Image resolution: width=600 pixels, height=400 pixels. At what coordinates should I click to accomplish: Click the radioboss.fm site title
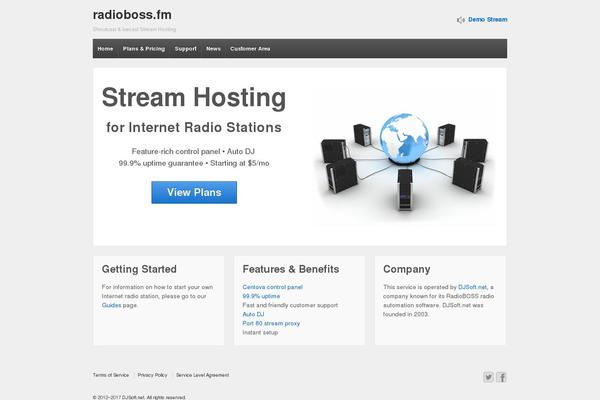tap(132, 15)
